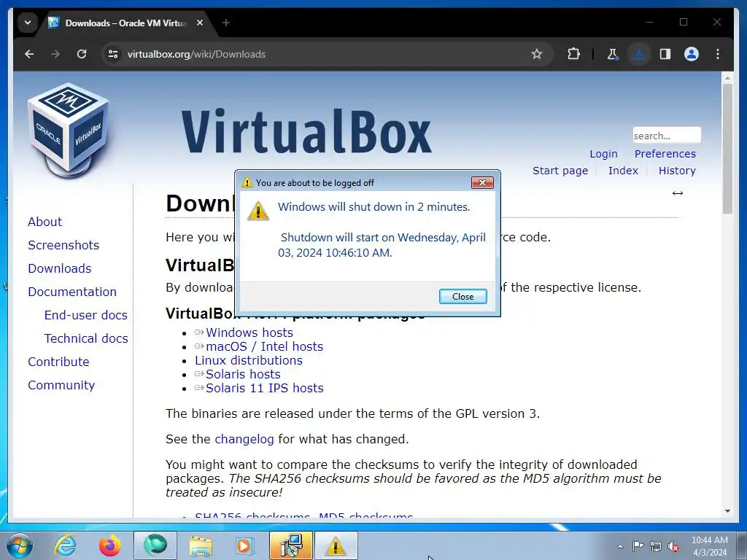Download the Solaris hosts package

pos(243,374)
